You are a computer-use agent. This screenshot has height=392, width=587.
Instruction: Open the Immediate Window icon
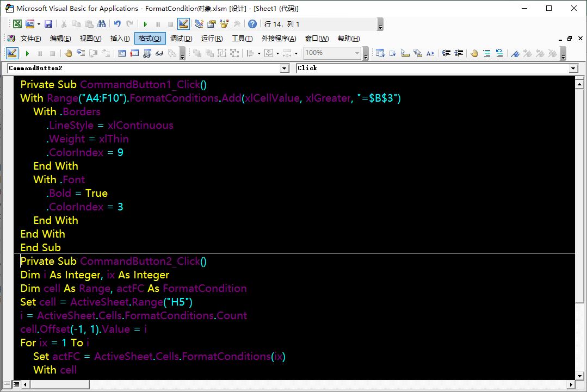(x=134, y=53)
